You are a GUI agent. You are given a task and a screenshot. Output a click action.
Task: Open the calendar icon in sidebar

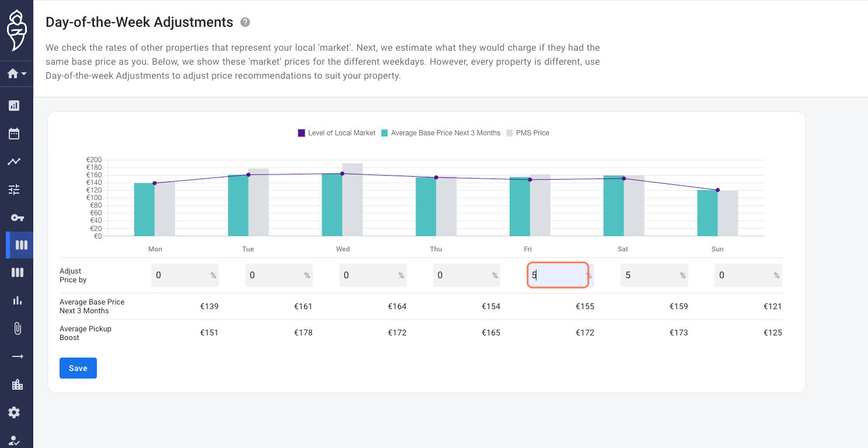click(x=14, y=134)
